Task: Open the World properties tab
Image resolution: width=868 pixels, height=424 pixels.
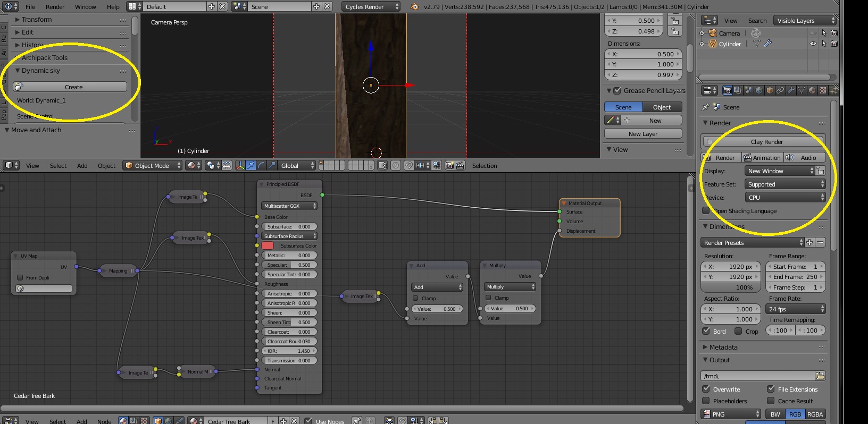Action: pyautogui.click(x=759, y=90)
